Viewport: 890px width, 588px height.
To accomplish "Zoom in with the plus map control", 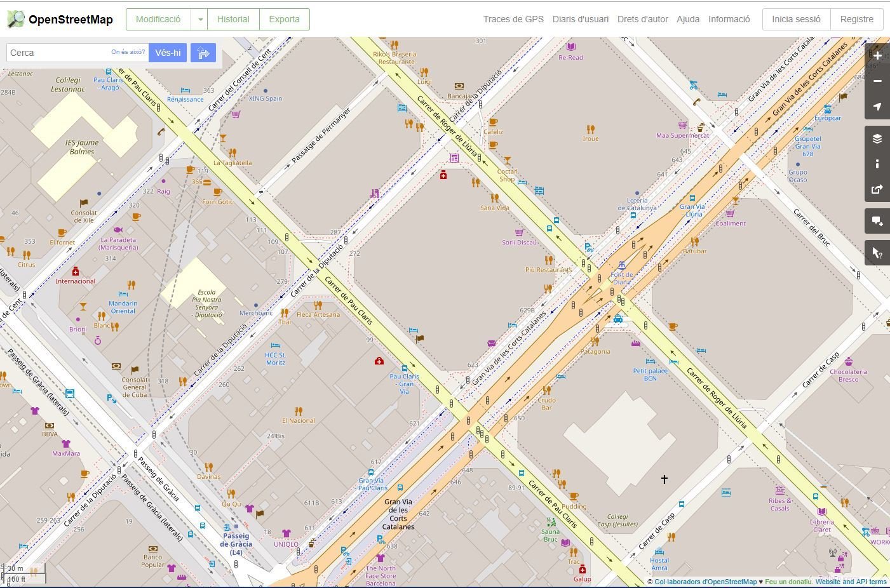I will tap(877, 55).
